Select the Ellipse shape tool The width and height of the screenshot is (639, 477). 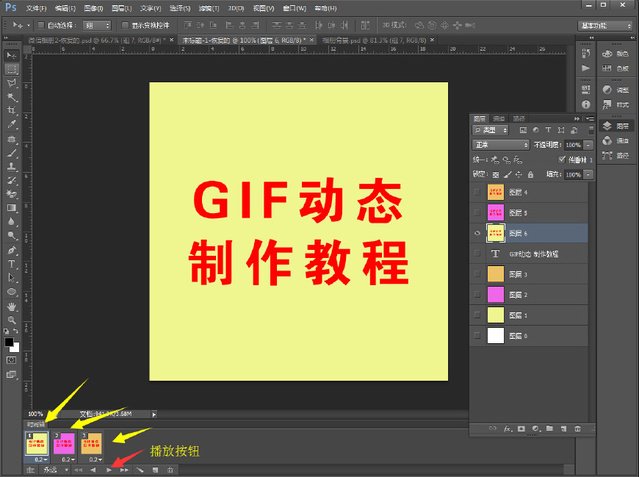click(11, 292)
